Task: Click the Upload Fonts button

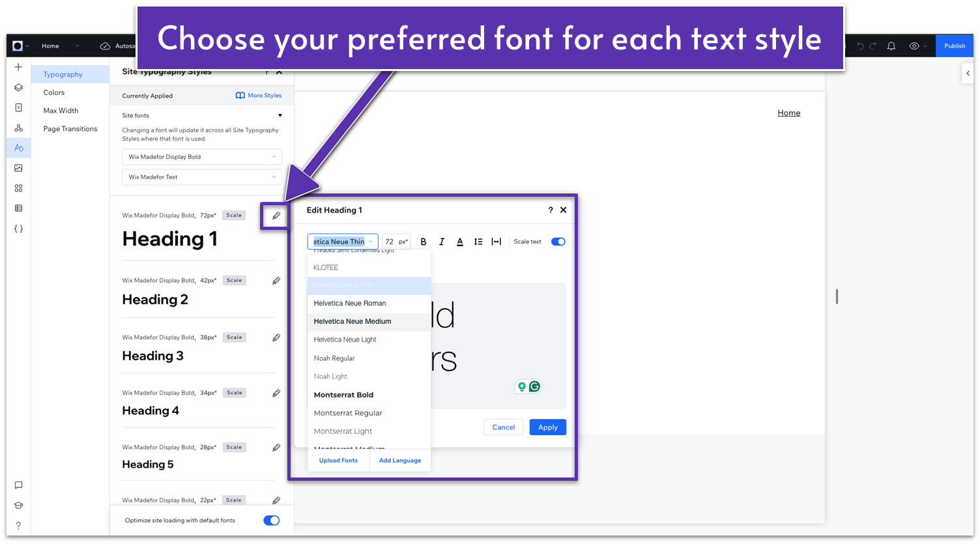Action: point(338,461)
